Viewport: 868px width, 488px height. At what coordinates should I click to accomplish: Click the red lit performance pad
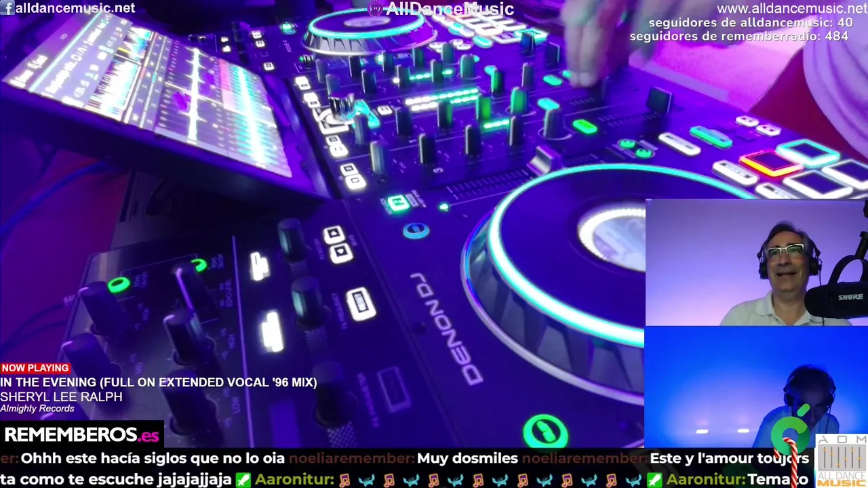pos(770,163)
